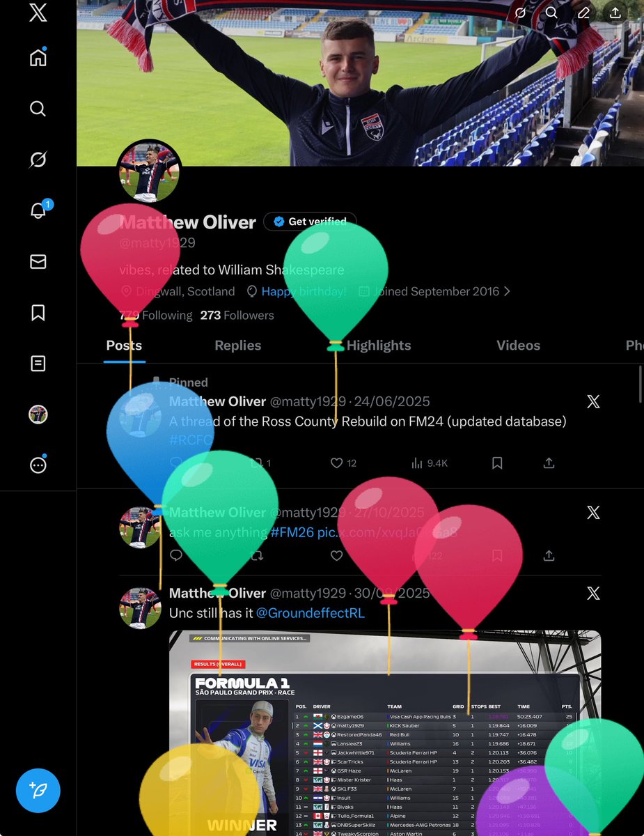Open avatar on Unc still has it post
The width and height of the screenshot is (644, 836).
[140, 608]
